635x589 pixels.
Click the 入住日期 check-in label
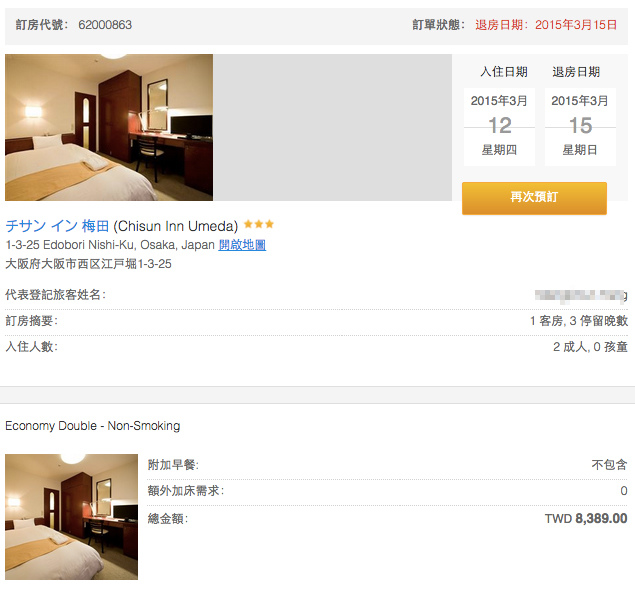(x=504, y=72)
